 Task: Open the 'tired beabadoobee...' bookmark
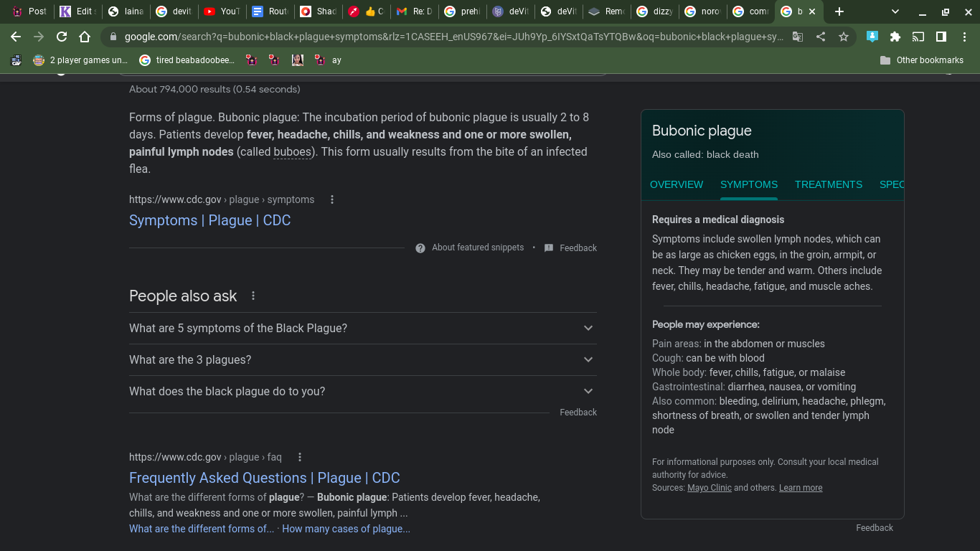pyautogui.click(x=187, y=60)
